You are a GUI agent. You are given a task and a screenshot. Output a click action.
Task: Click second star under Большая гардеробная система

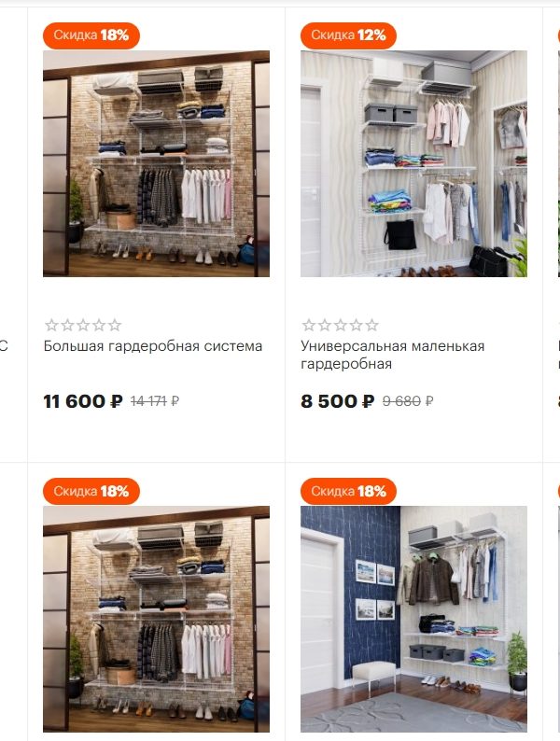click(67, 325)
